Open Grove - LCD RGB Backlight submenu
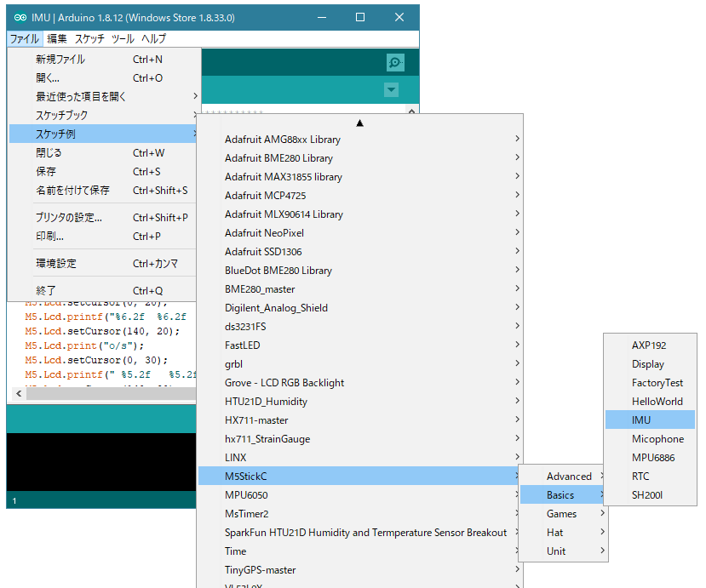The height and width of the screenshot is (588, 706). (x=360, y=383)
